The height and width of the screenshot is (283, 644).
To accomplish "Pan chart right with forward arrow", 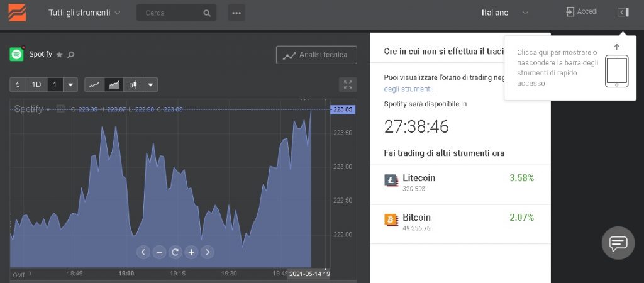I will (208, 252).
